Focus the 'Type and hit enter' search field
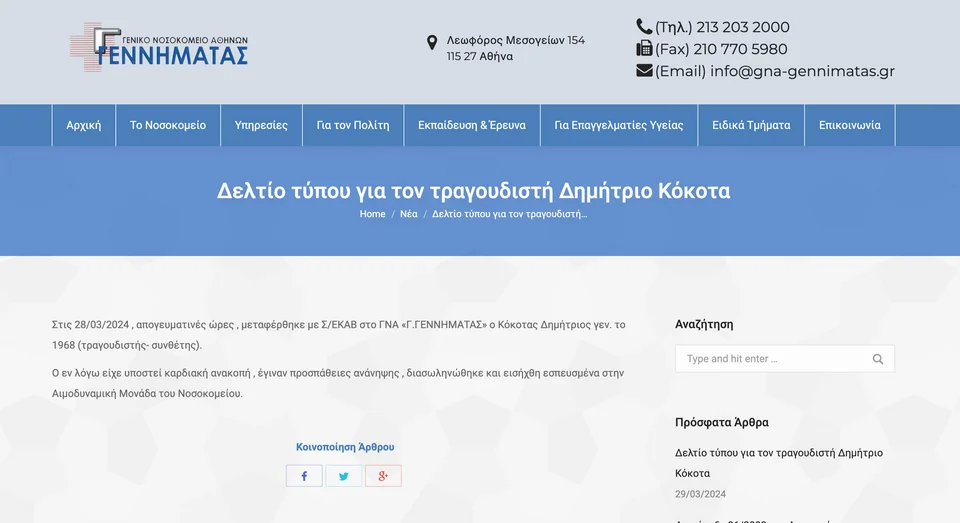 pyautogui.click(x=770, y=359)
